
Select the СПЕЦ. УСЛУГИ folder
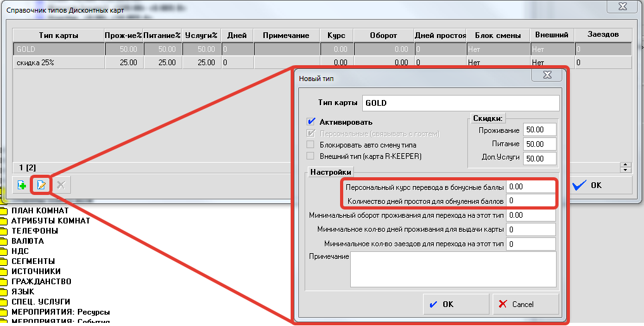(40, 301)
